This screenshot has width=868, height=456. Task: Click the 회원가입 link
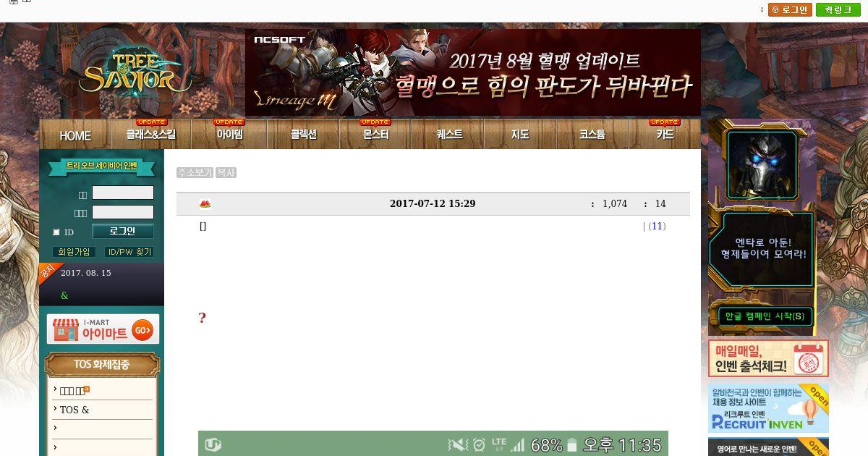tap(74, 252)
